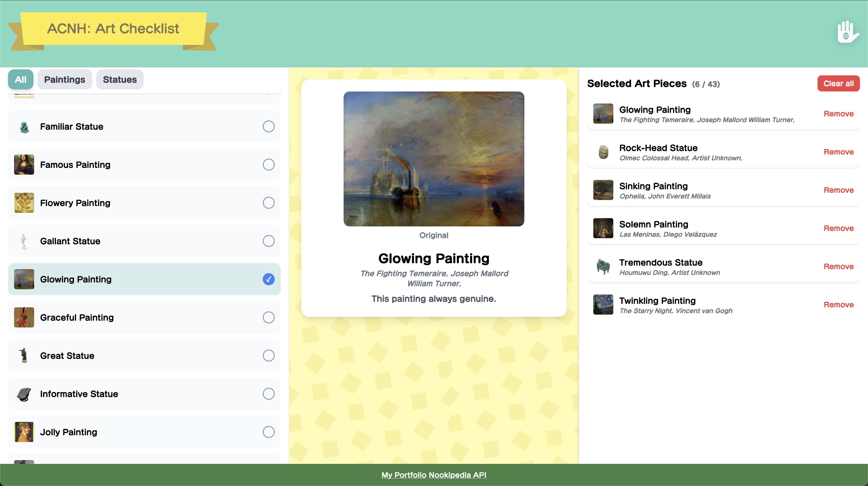Click the Sinking Painting thumbnail in Selected panel
868x486 pixels.
[603, 190]
